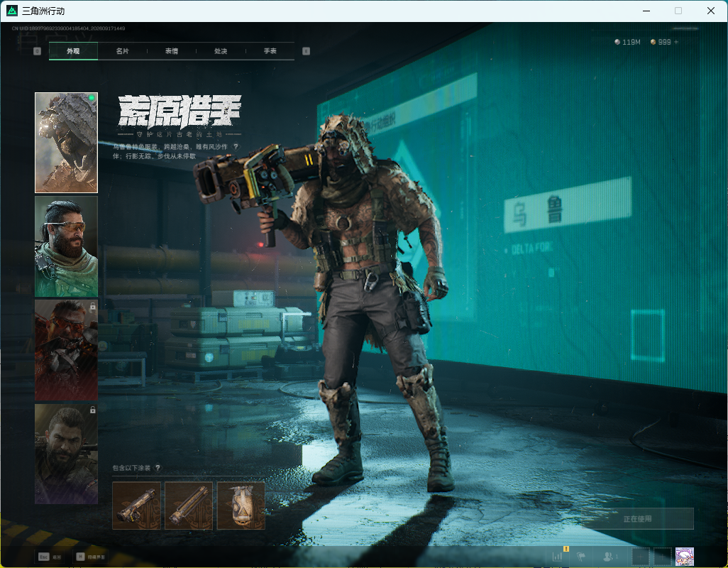Open the help icon beside skin description
This screenshot has height=568, width=728.
click(236, 147)
